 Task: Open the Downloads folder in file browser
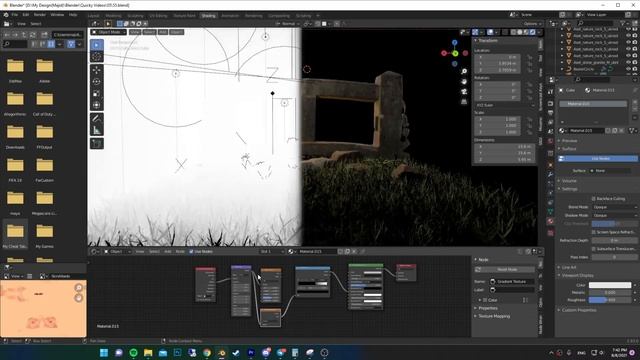click(x=15, y=136)
